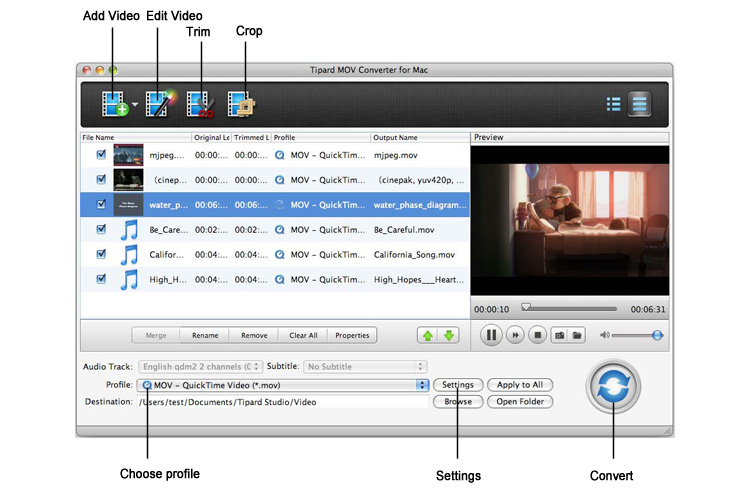The image size is (750, 500).
Task: Click the fast forward preview button
Action: tap(515, 335)
